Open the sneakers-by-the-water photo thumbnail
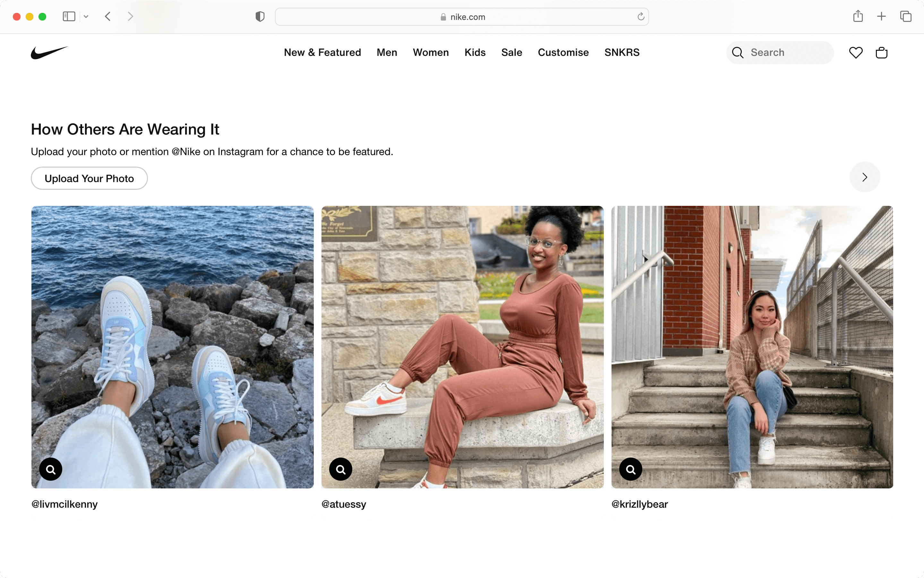Viewport: 924px width, 578px height. coord(173,347)
